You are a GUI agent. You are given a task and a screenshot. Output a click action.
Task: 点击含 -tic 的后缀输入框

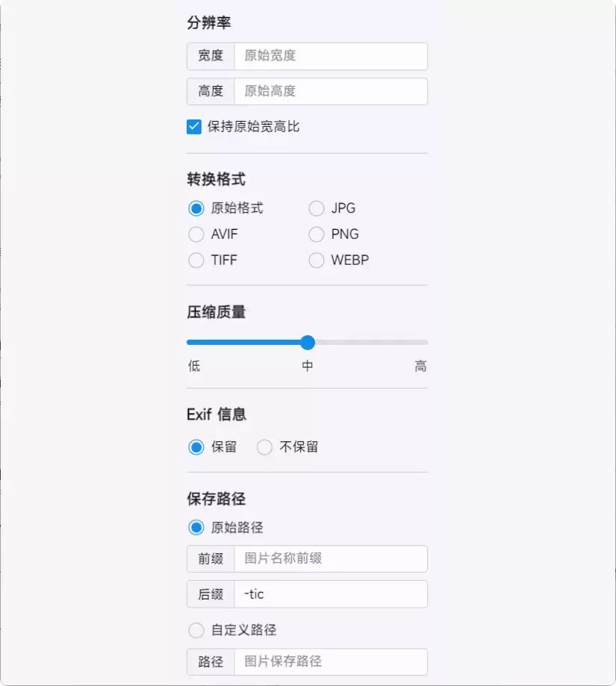(x=331, y=593)
